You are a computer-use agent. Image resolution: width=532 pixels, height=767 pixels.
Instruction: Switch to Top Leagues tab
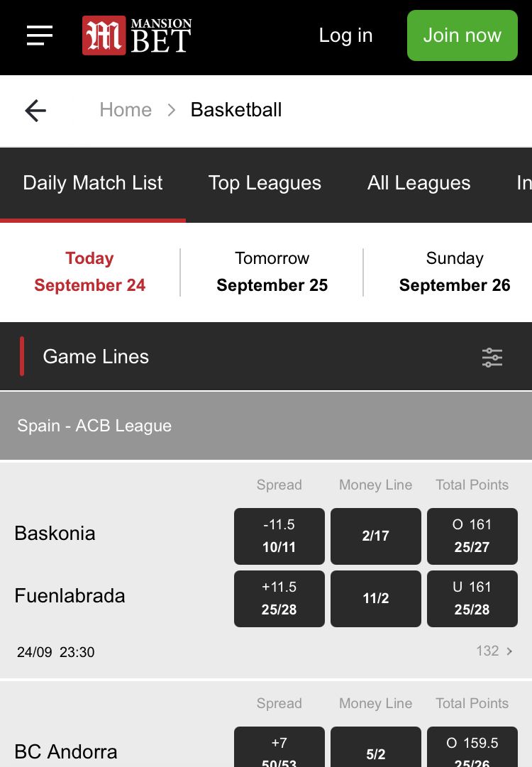tap(265, 183)
